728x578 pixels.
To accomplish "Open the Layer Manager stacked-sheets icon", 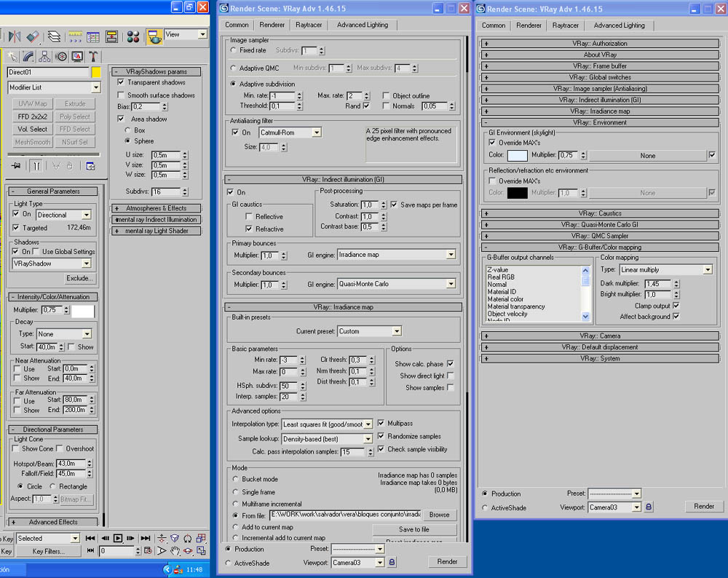I will pyautogui.click(x=55, y=36).
